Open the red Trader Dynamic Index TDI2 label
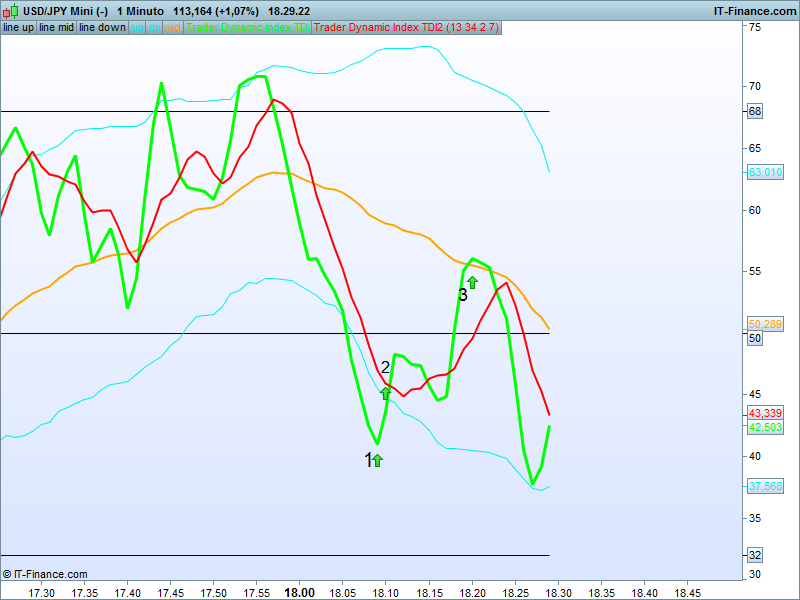The image size is (800, 600). (406, 28)
